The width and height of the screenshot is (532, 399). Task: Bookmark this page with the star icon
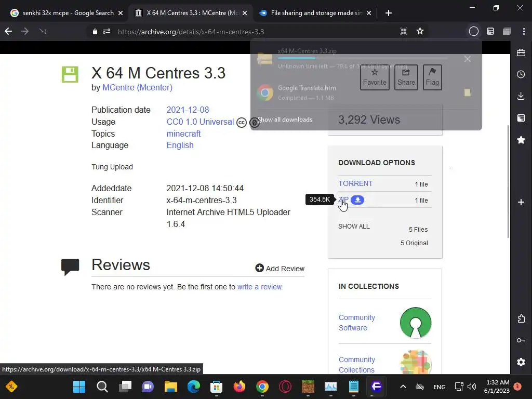[420, 32]
